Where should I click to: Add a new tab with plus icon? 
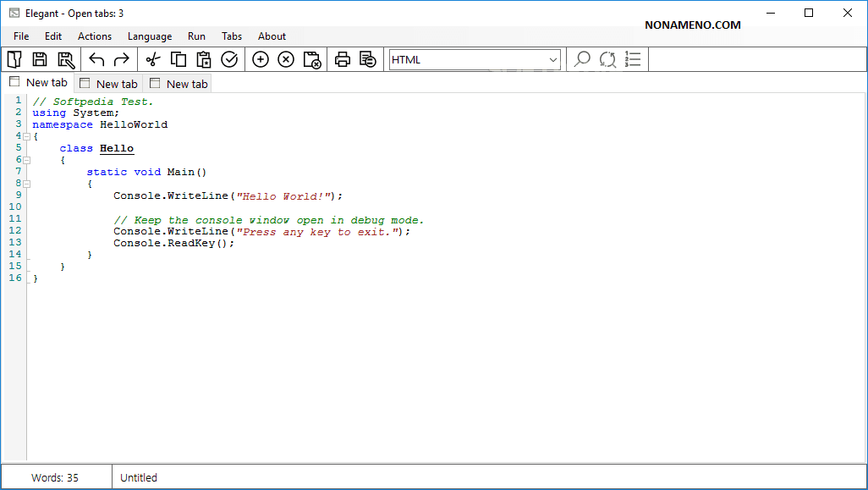click(261, 59)
